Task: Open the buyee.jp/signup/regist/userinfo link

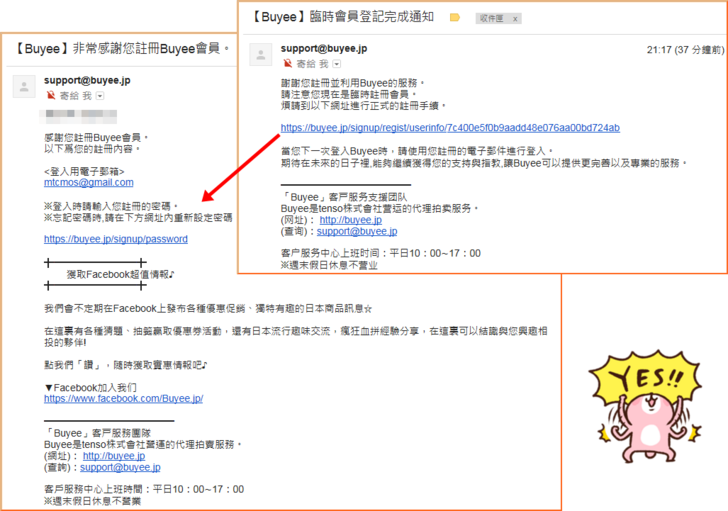Action: (x=450, y=128)
